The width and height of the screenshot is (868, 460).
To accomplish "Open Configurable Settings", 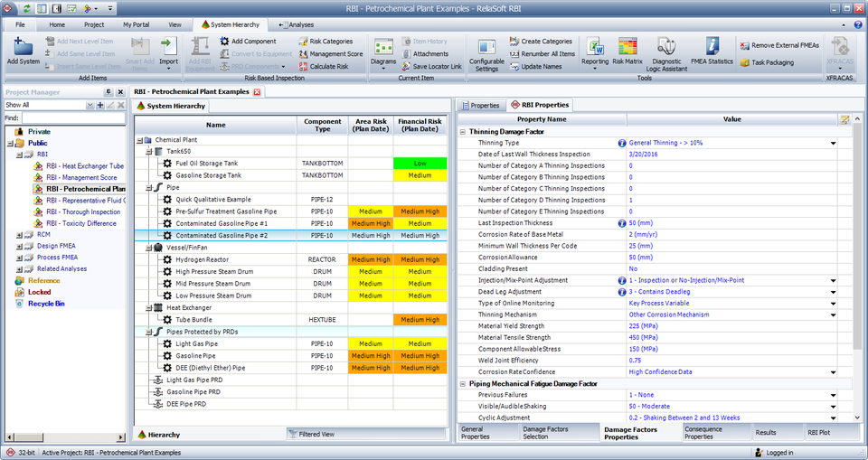I will (486, 55).
